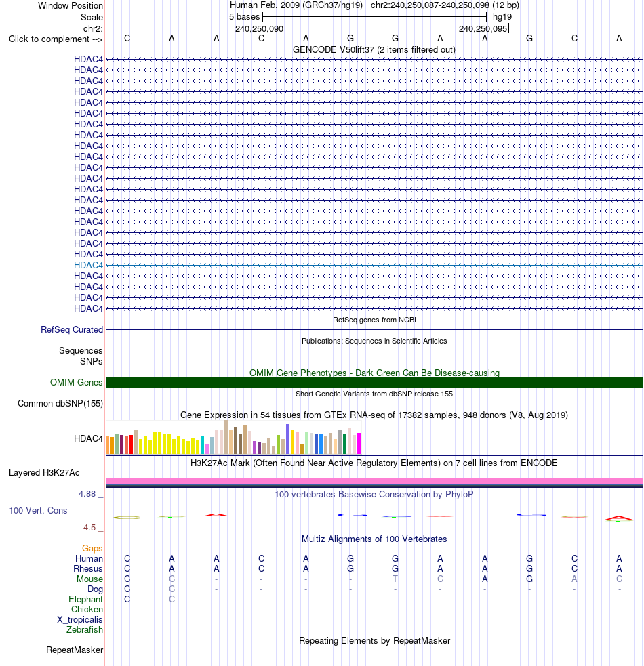
Task: Open '100 vertebrates Basewise Conservation by PhyloP' title
Action: pyautogui.click(x=374, y=495)
